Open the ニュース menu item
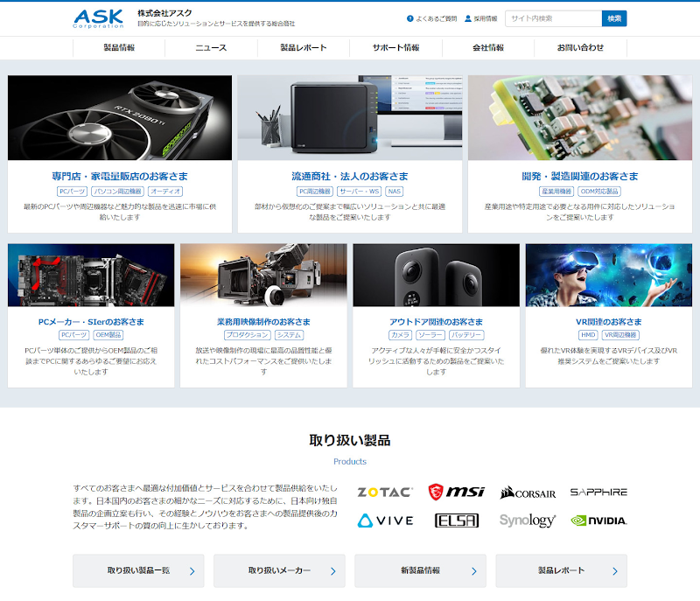The height and width of the screenshot is (601, 700). [211, 48]
